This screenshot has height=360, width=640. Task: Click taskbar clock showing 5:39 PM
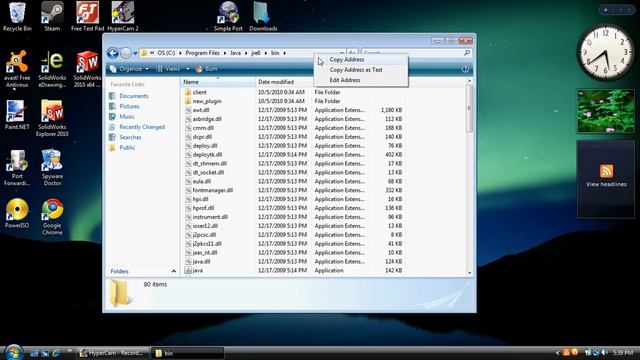pyautogui.click(x=623, y=353)
